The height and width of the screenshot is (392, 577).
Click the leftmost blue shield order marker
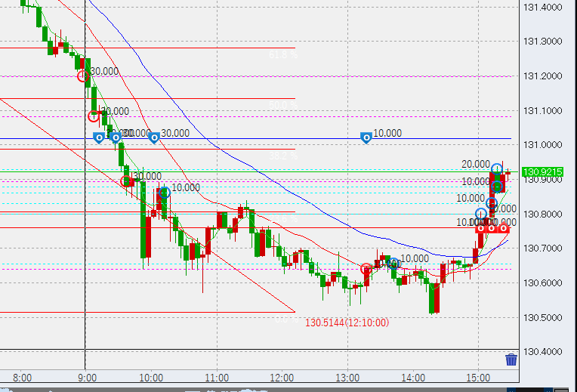pyautogui.click(x=98, y=137)
